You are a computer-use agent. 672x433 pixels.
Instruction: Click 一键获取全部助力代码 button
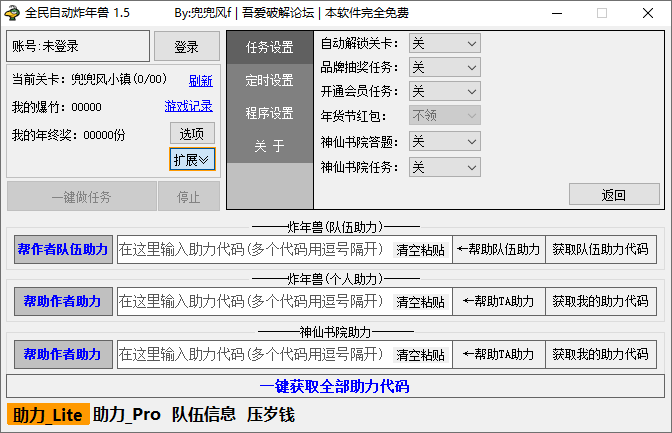pos(335,386)
